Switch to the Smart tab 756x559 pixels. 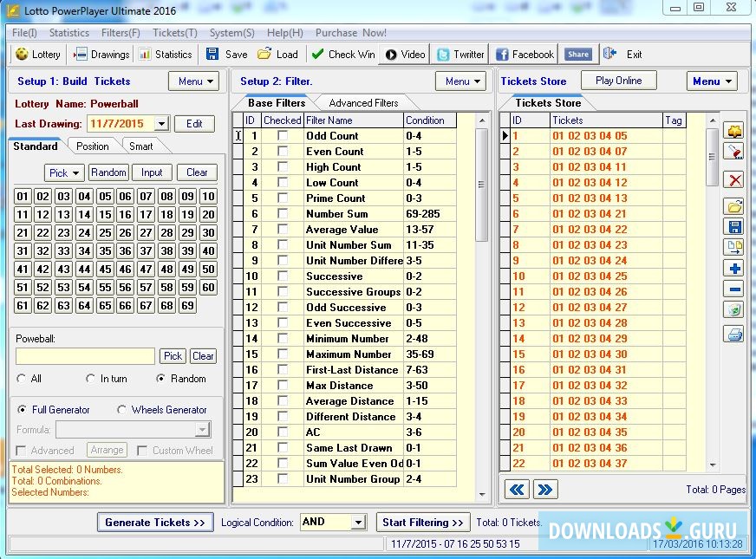click(x=140, y=146)
